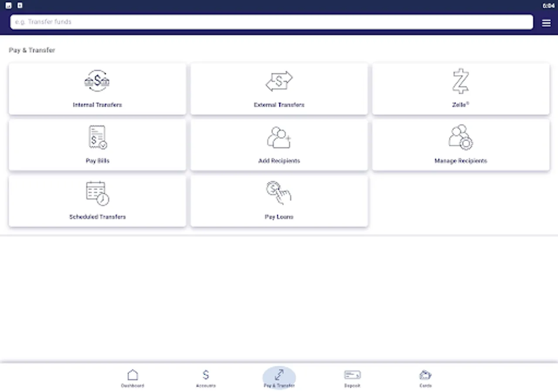
Task: Click the Pay Loans label
Action: [x=279, y=217]
